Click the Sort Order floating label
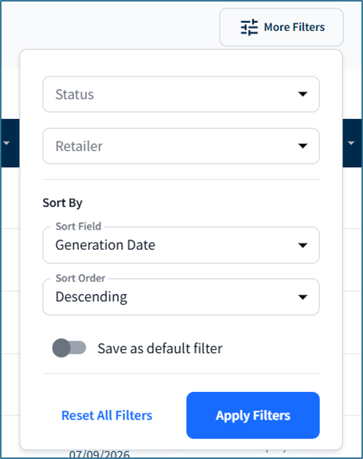Screen dimensions: 363x459 [80, 278]
